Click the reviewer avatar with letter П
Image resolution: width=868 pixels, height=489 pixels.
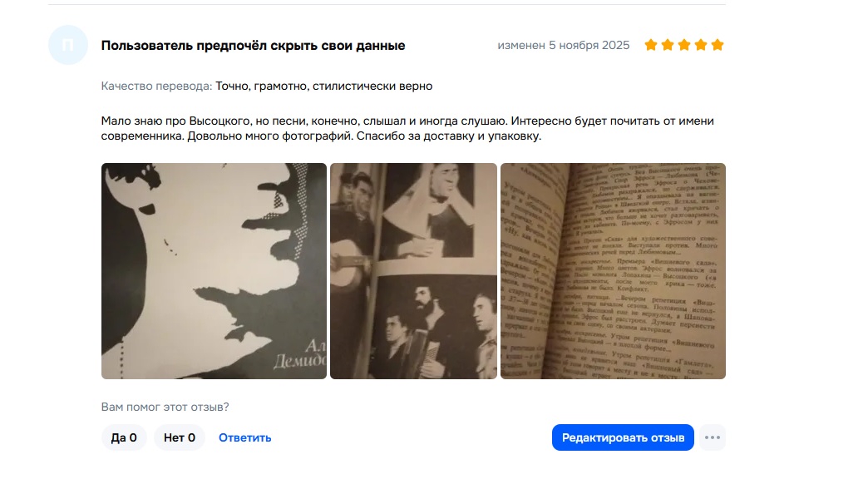tap(68, 45)
